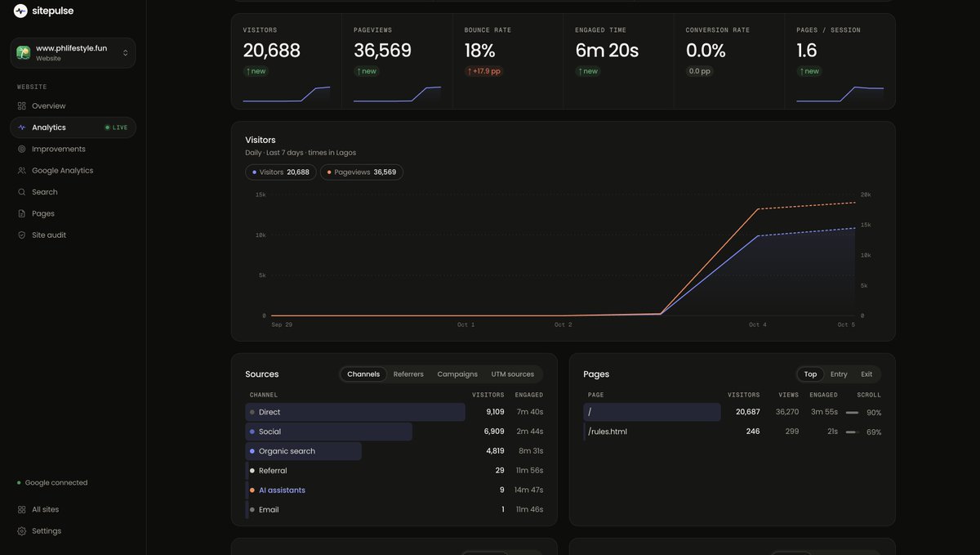The image size is (980, 555).
Task: Click the / page row
Action: tap(733, 412)
